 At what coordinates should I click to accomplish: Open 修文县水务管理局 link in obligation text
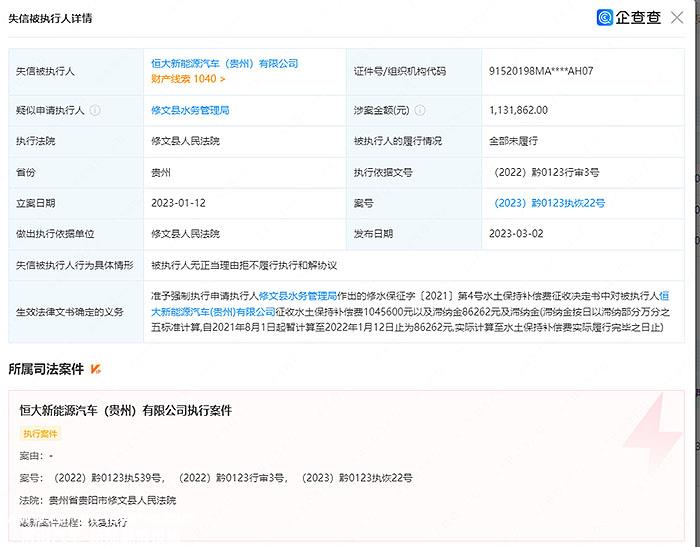tap(298, 296)
